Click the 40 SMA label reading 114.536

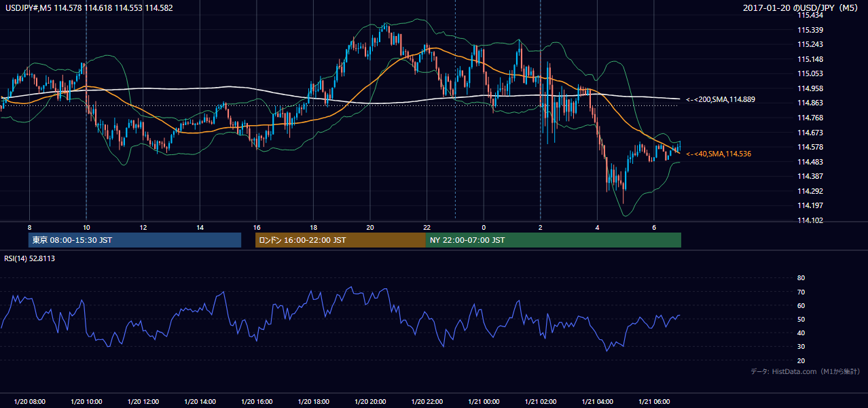718,154
